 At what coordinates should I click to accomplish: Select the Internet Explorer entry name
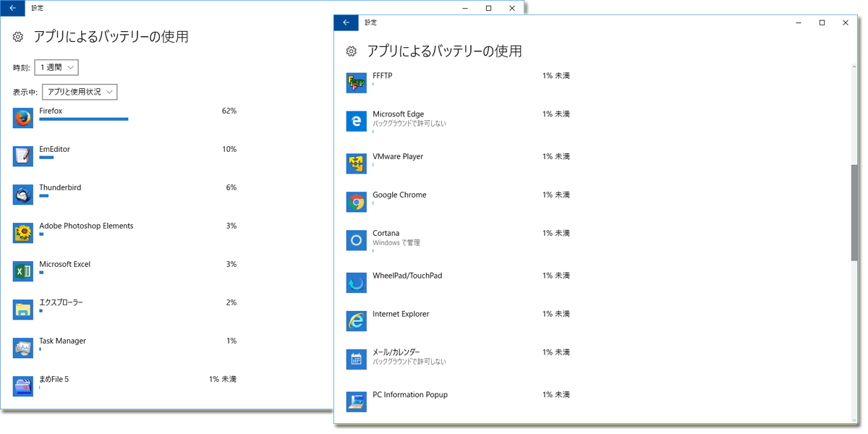tap(401, 314)
